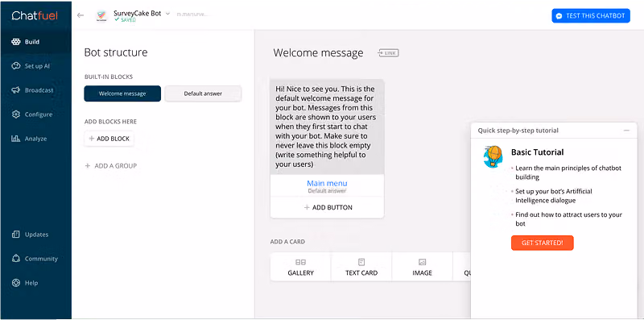Open Configure menu item

[x=35, y=114]
